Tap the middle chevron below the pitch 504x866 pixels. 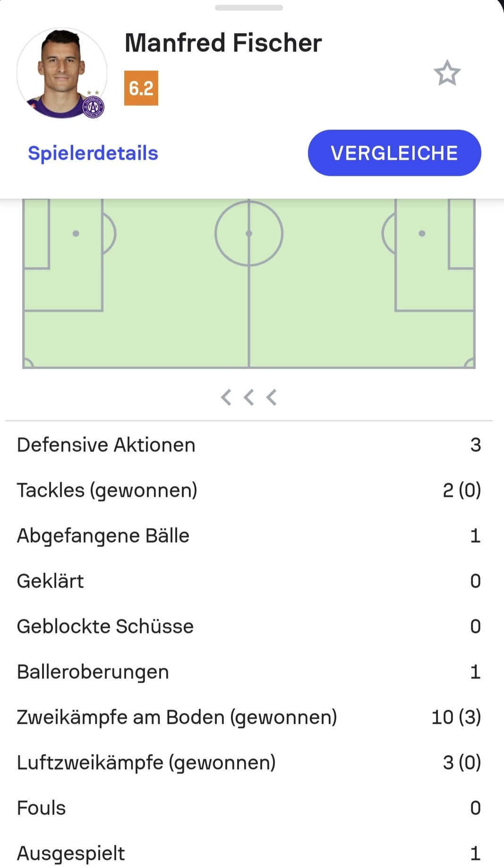249,398
